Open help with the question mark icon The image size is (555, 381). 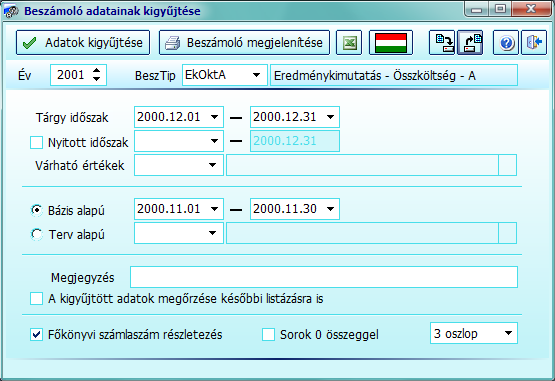click(x=506, y=43)
